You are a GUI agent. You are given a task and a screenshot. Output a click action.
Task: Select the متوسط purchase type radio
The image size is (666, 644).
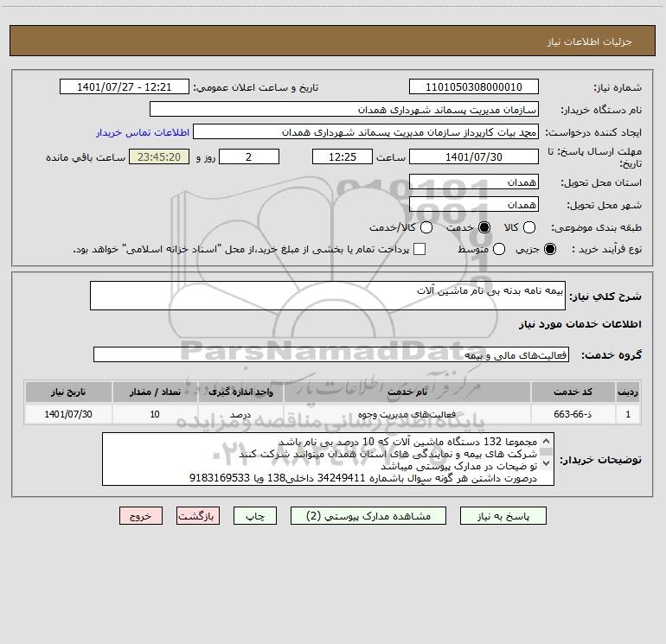coord(499,249)
